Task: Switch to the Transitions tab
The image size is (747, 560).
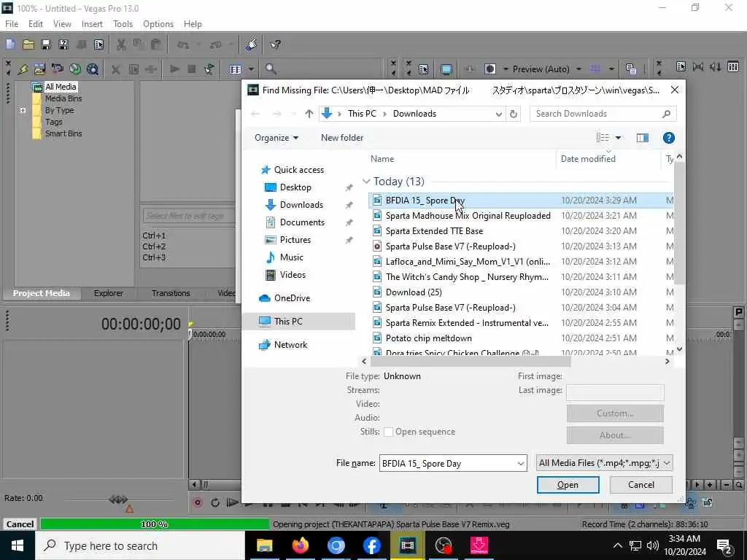Action: (171, 293)
